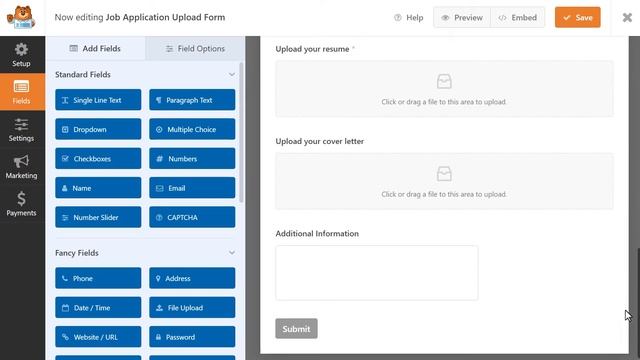Open the Embed options

coord(518,18)
